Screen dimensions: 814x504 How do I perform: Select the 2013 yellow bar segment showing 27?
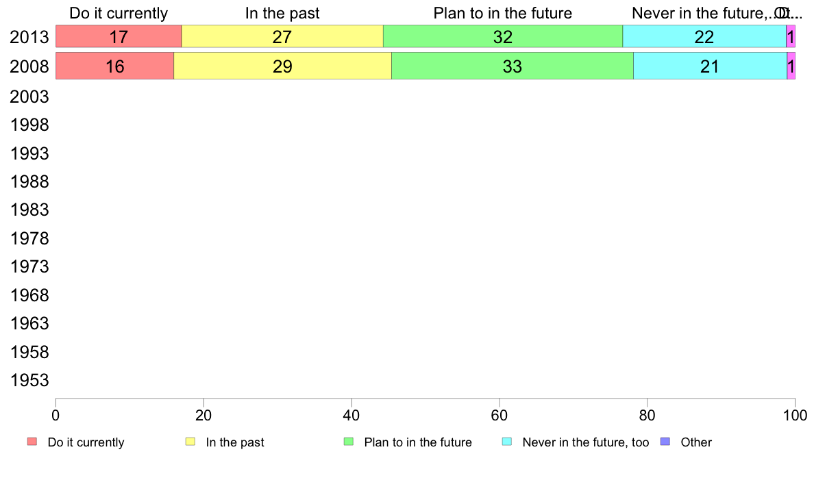282,36
